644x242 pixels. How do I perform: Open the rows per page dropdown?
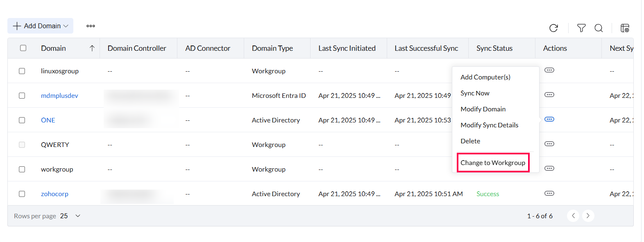[77, 216]
